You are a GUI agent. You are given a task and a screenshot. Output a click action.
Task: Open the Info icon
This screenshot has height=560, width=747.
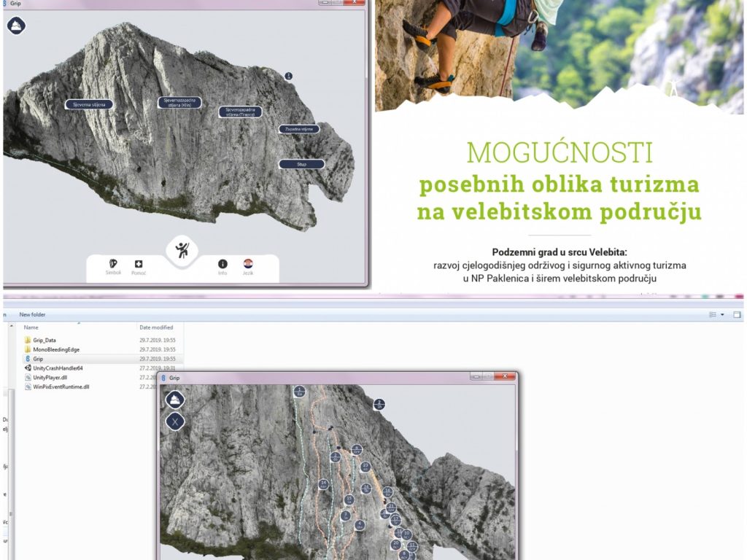pos(222,265)
